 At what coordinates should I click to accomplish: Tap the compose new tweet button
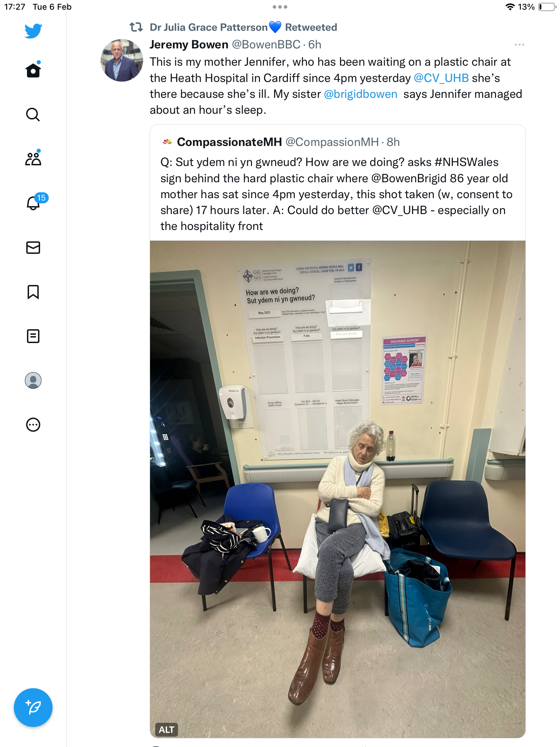click(33, 708)
